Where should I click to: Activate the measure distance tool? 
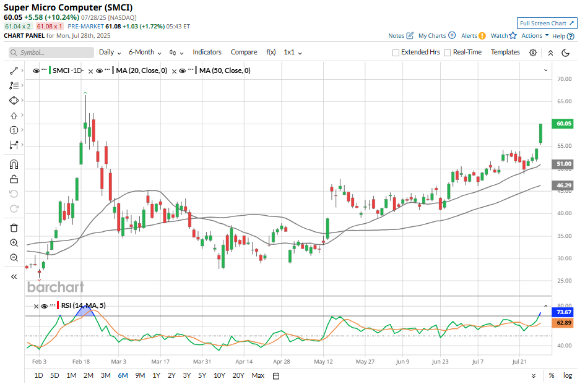[14, 145]
